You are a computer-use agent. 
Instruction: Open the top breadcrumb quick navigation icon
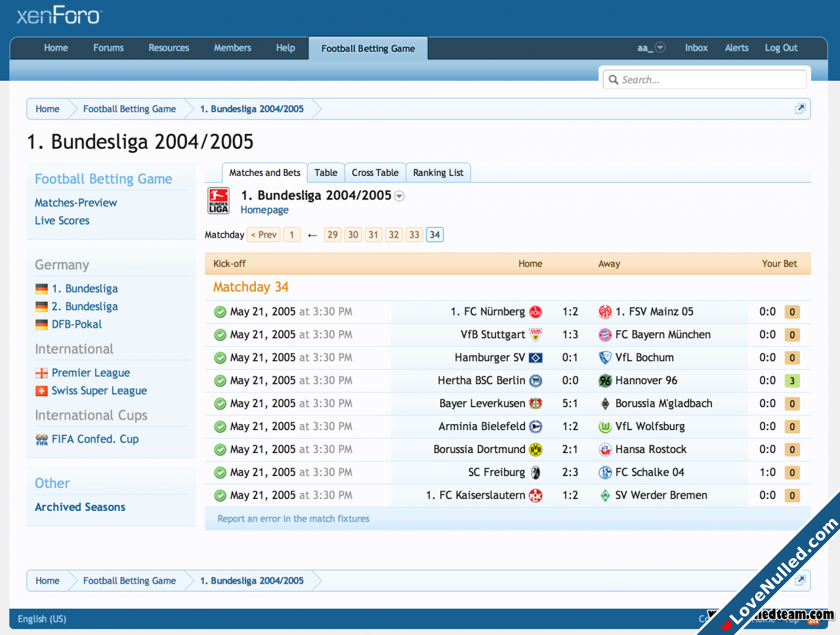[x=800, y=109]
